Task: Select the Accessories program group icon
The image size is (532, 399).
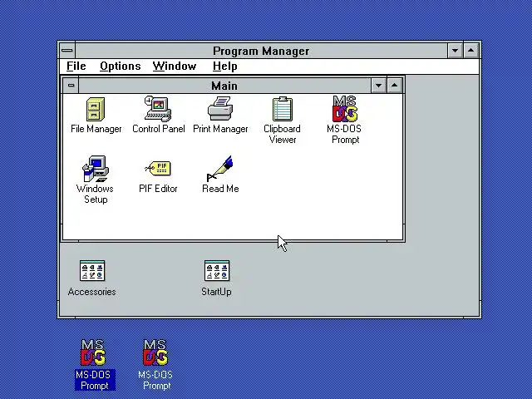Action: (92, 271)
